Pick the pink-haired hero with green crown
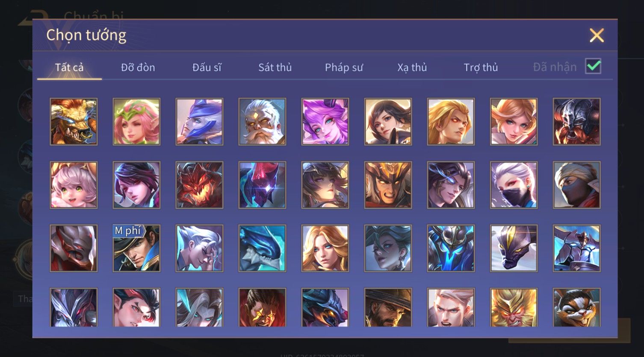 (136, 122)
